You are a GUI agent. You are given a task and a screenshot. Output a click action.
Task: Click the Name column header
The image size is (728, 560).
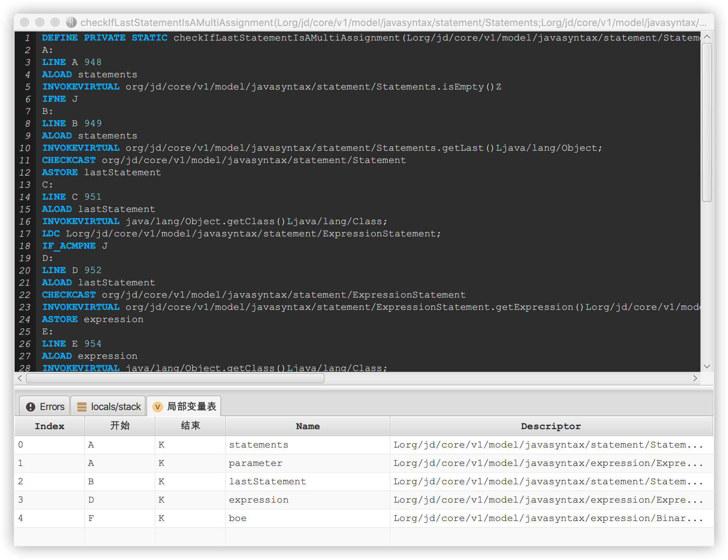pyautogui.click(x=307, y=426)
